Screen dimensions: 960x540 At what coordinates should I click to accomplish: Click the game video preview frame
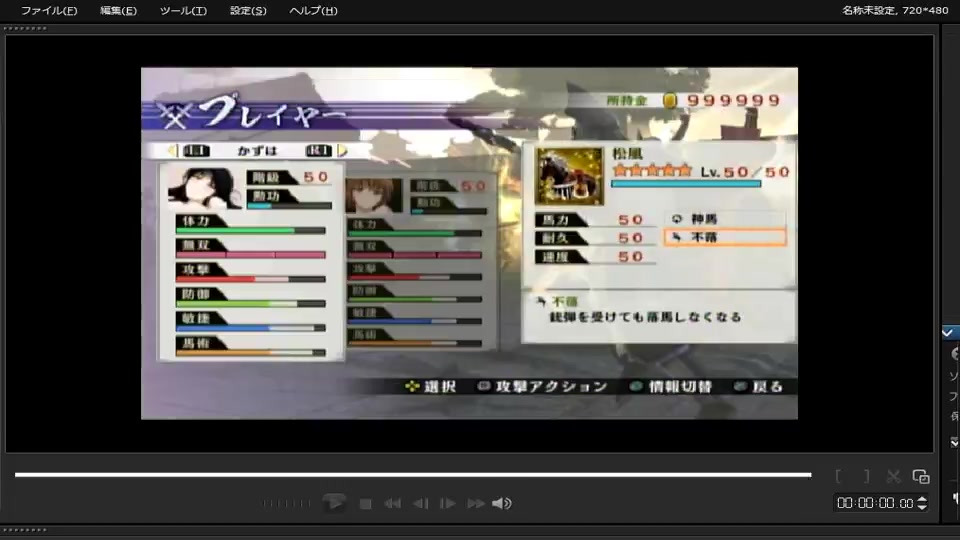pos(469,243)
